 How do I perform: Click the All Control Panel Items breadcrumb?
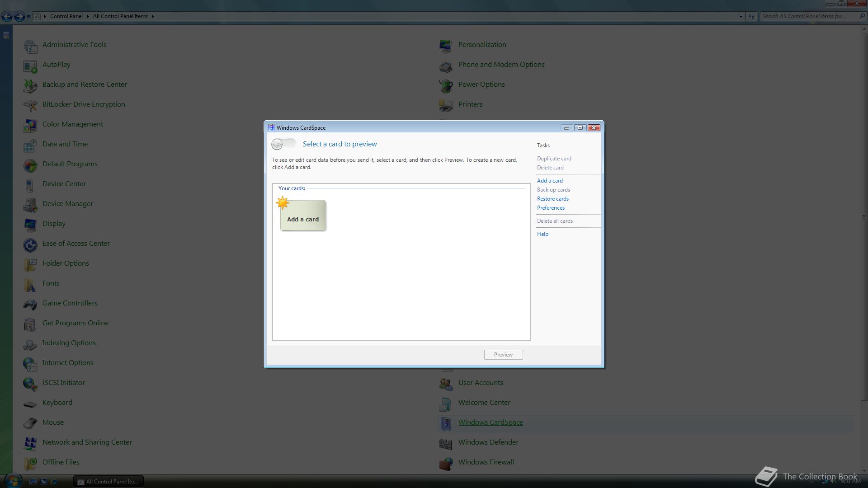tap(120, 16)
